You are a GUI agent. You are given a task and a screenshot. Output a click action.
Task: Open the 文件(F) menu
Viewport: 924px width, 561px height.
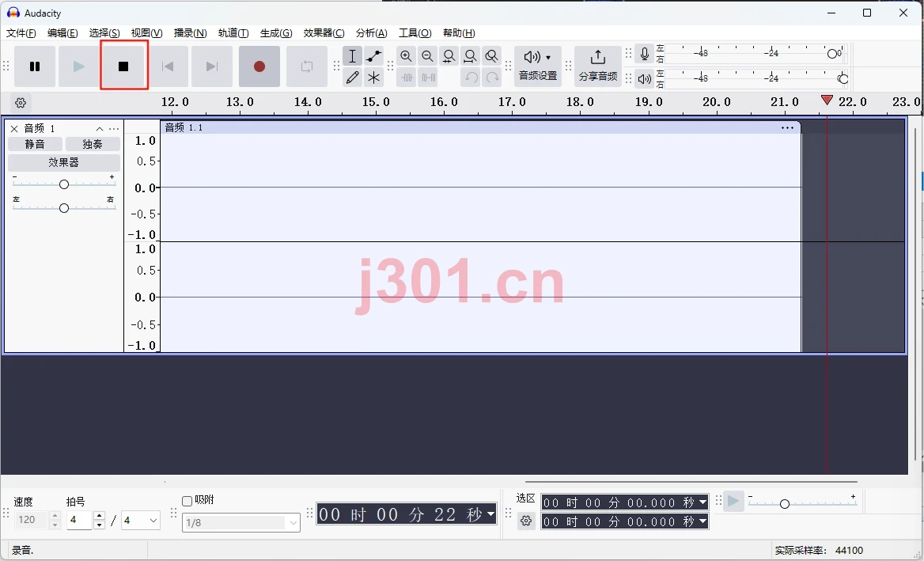click(21, 33)
